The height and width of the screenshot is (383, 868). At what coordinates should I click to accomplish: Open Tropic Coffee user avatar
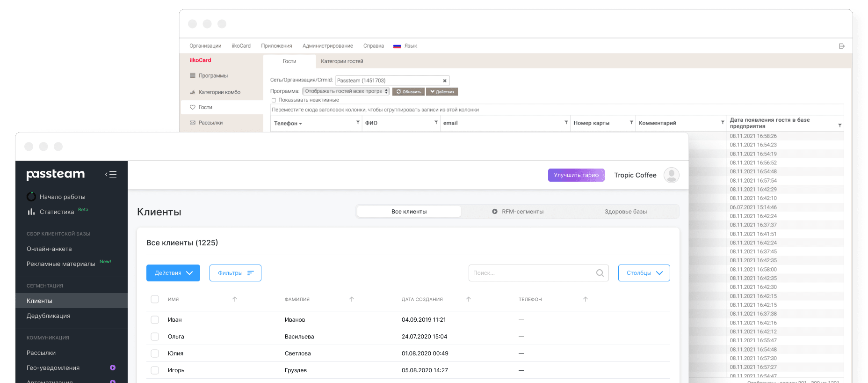(x=672, y=175)
